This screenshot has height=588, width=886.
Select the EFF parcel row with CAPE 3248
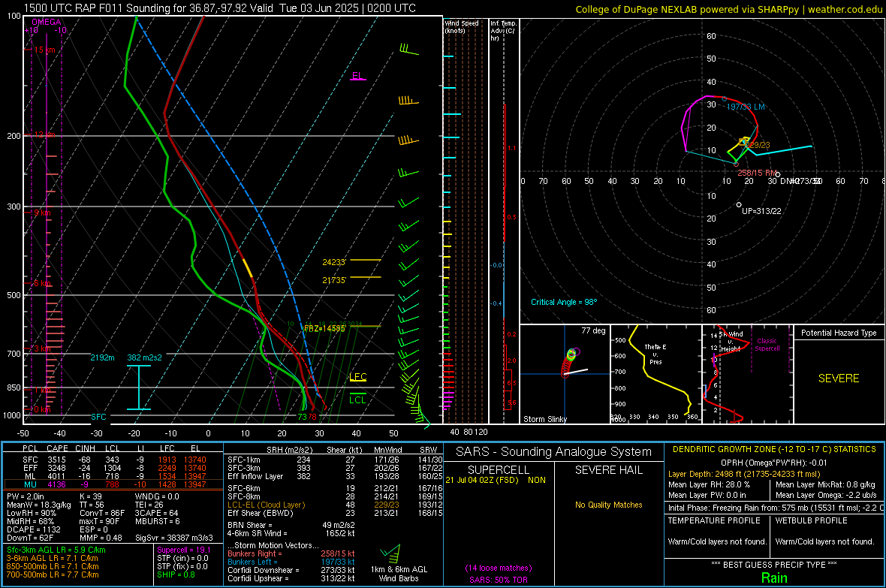click(113, 468)
